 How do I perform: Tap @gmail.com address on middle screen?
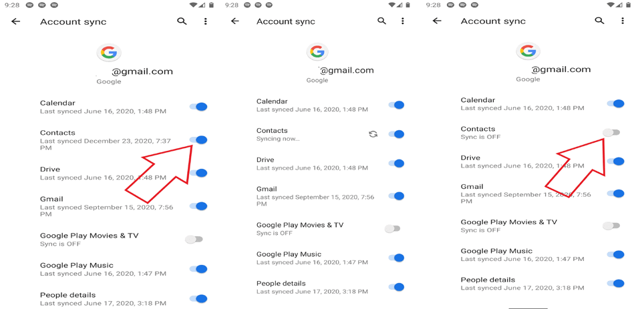click(347, 70)
